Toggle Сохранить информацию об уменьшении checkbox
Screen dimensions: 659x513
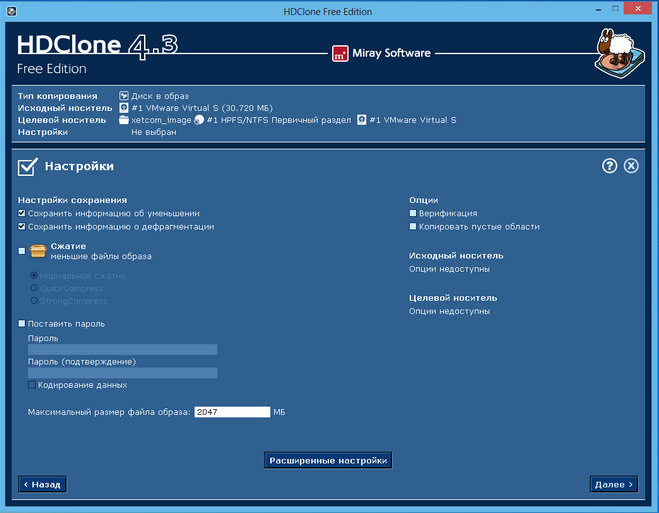(22, 213)
